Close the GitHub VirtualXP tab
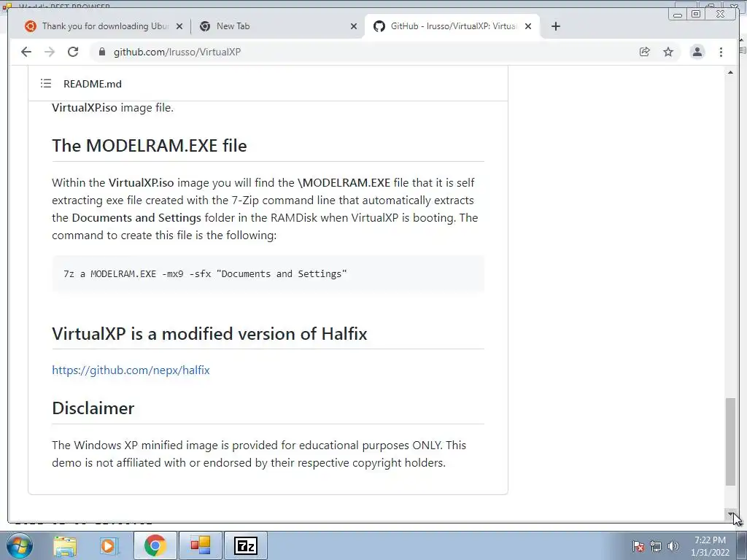 (x=528, y=27)
